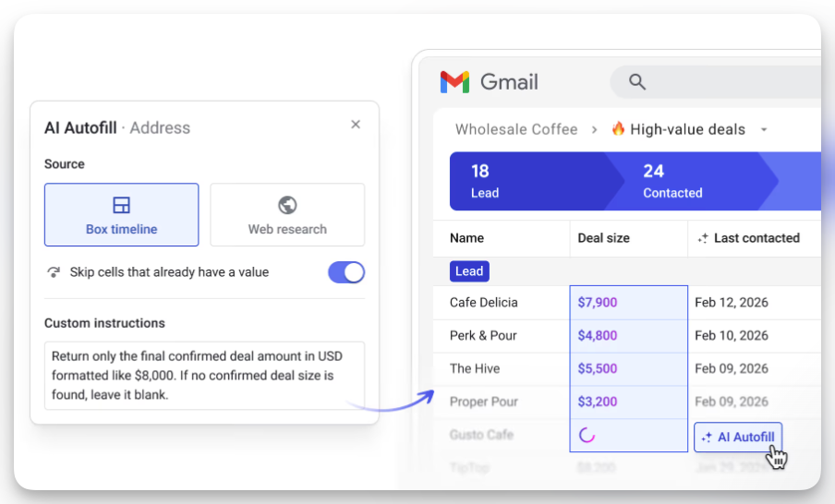
Task: Click the loading spinner in Gusto Cafe row
Action: point(587,436)
